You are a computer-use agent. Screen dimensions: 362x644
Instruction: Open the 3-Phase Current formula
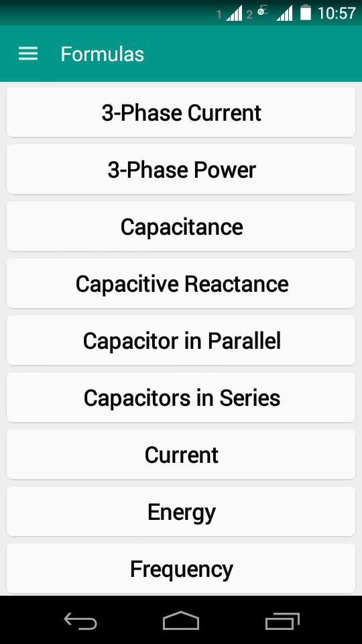click(181, 112)
